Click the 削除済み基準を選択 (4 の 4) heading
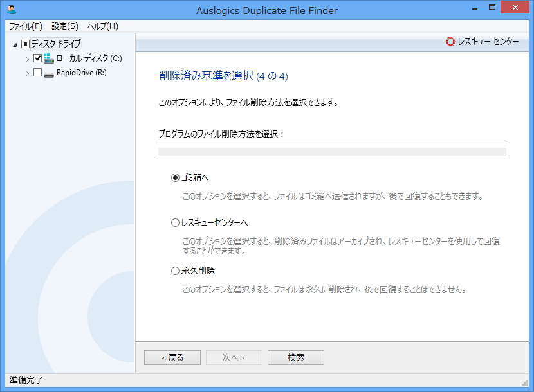The height and width of the screenshot is (392, 534). [223, 76]
